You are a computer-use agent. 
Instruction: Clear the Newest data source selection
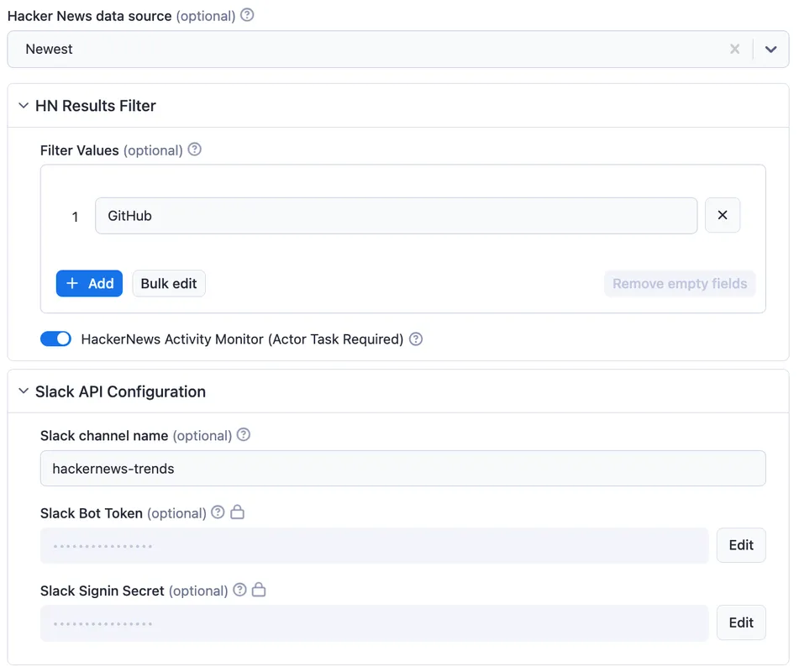[x=734, y=49]
